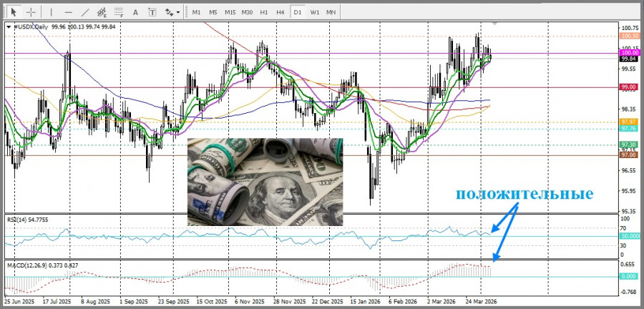Switch to the H1 timeframe
Image resolution: width=644 pixels, height=309 pixels.
(x=263, y=12)
